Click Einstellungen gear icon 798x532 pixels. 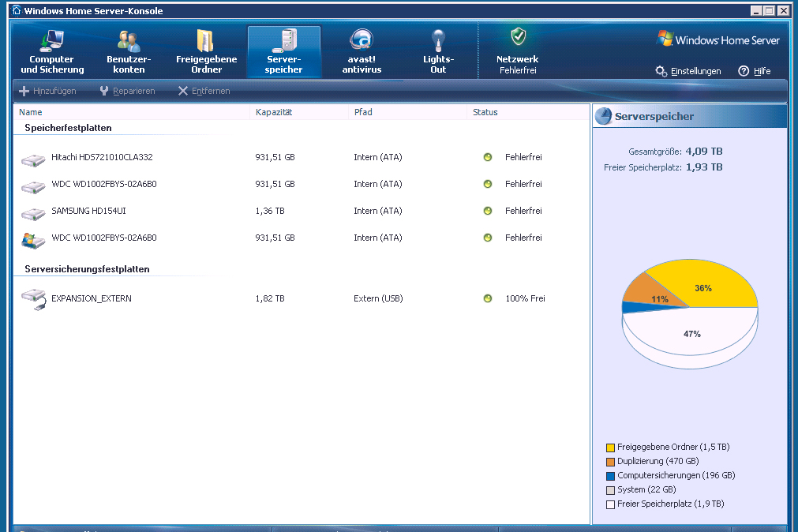661,71
